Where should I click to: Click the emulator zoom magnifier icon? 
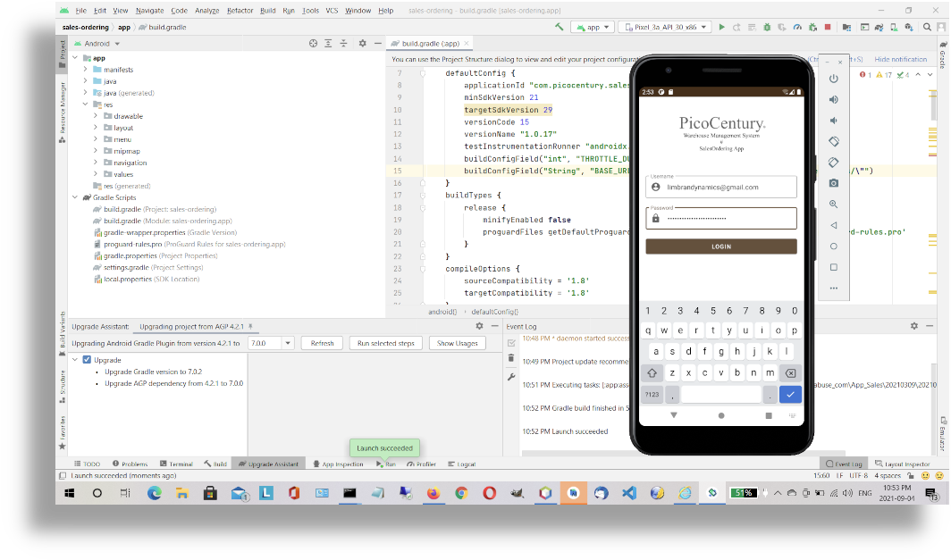click(x=834, y=205)
